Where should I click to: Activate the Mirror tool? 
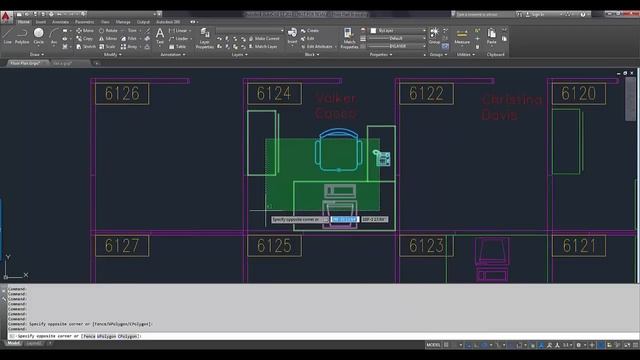108,39
